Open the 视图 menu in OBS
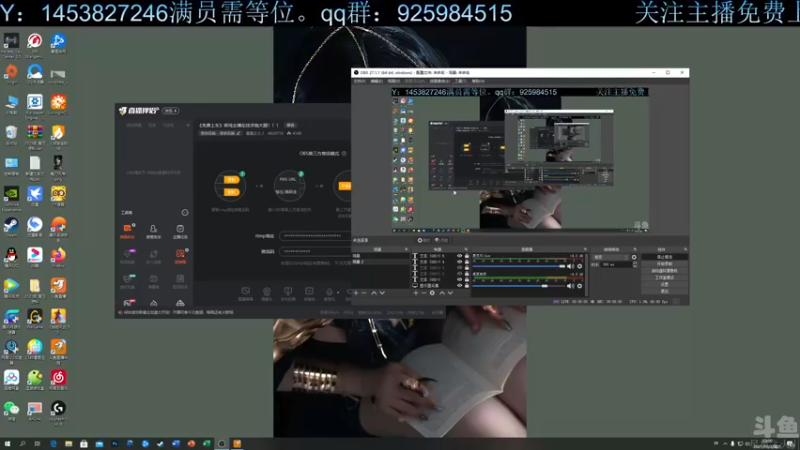800x450 pixels. (x=394, y=81)
